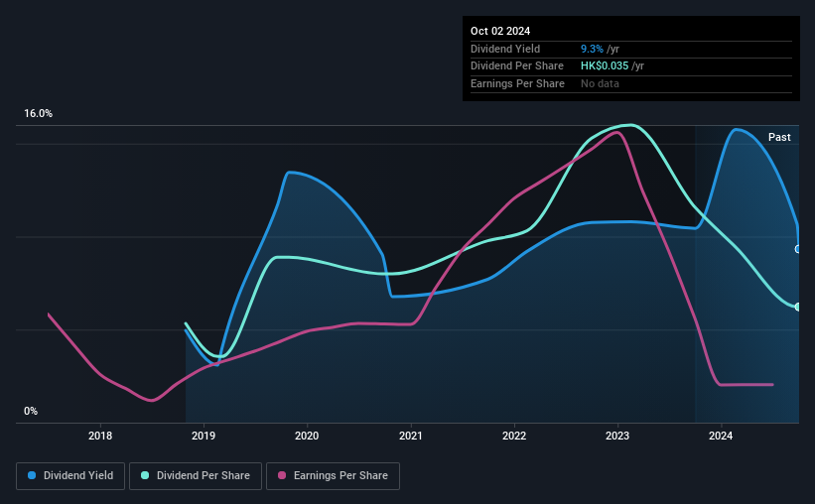Click the 2019 x-axis label

pos(204,436)
